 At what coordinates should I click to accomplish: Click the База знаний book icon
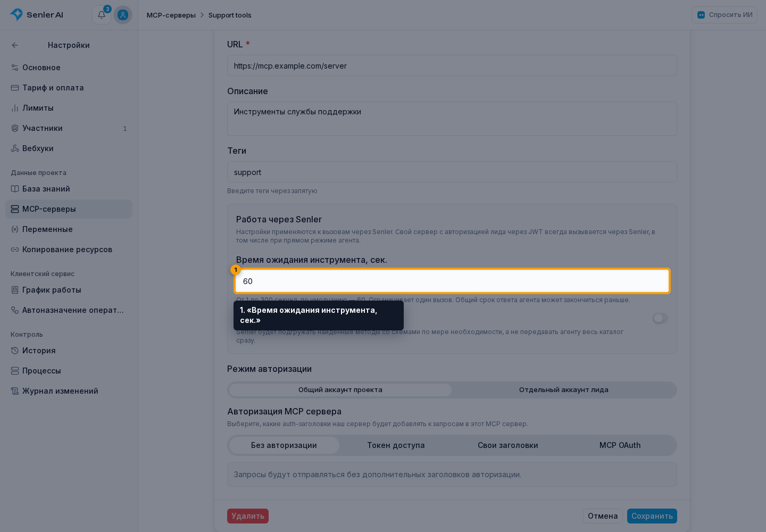(15, 189)
